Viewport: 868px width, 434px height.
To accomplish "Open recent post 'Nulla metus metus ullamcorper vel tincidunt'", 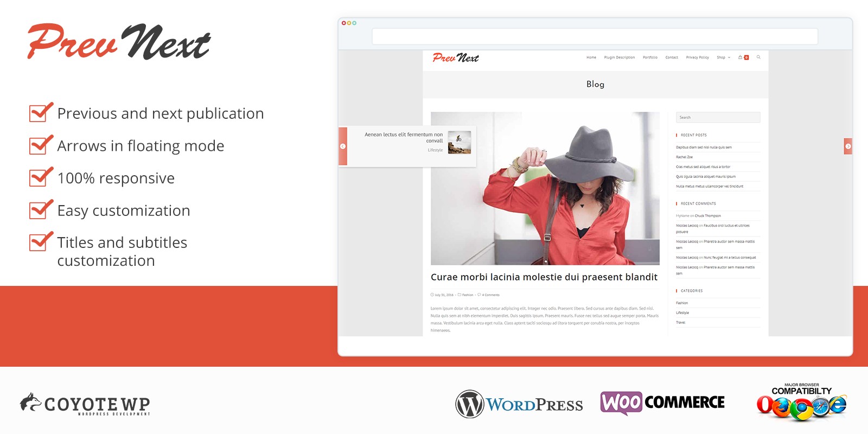I will (710, 186).
